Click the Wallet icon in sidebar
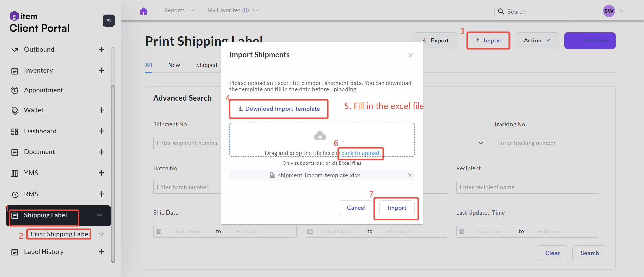 pyautogui.click(x=15, y=110)
